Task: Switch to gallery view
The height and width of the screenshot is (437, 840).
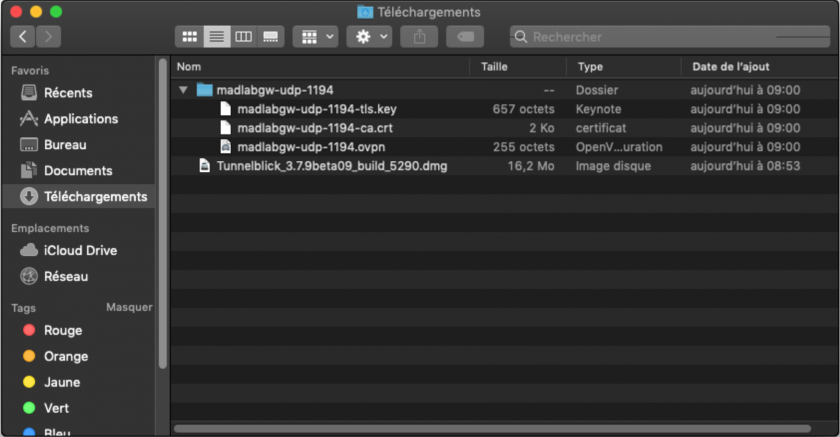Action: tap(271, 36)
